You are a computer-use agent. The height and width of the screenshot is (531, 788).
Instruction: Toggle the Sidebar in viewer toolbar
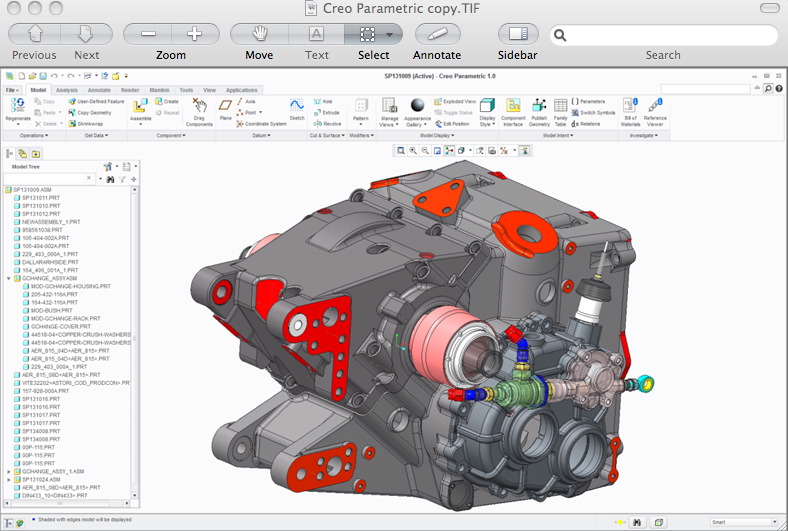pos(518,34)
